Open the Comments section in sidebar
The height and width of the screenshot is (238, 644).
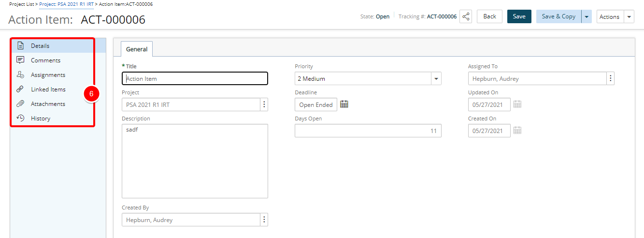[45, 60]
